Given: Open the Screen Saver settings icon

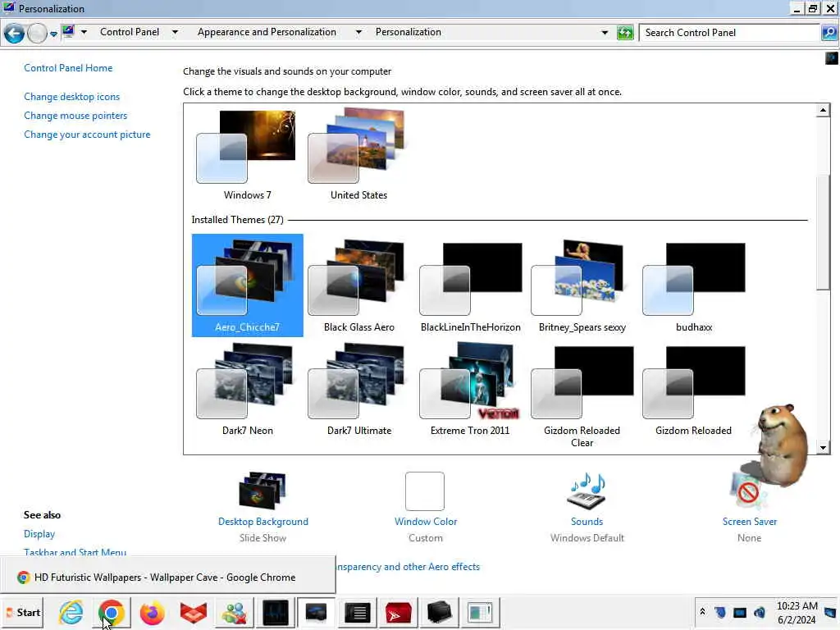Looking at the screenshot, I should [x=748, y=491].
